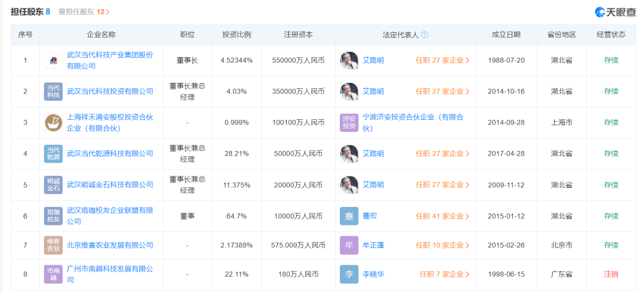Expand 任职 27 家企业 in 明诚金石 row

pyautogui.click(x=442, y=185)
